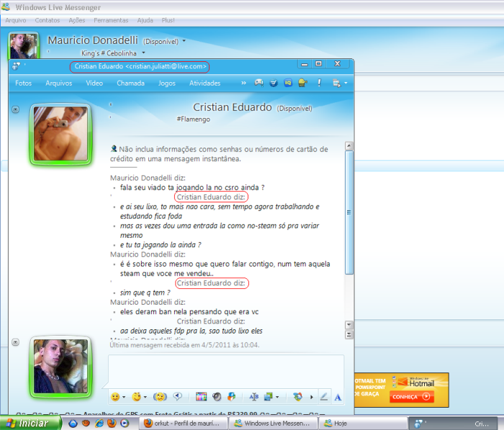Click the Iniciar start button
Screen dimensions: 504x430
(x=29, y=424)
